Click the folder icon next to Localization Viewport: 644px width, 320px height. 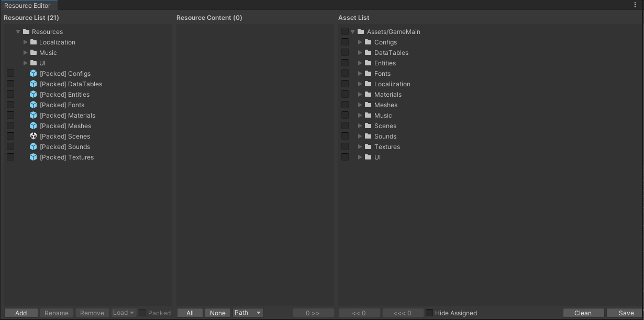pos(33,42)
